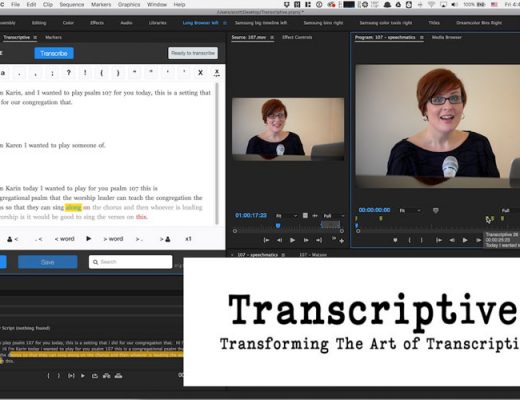Go to Out point in Source monitor

point(319,240)
